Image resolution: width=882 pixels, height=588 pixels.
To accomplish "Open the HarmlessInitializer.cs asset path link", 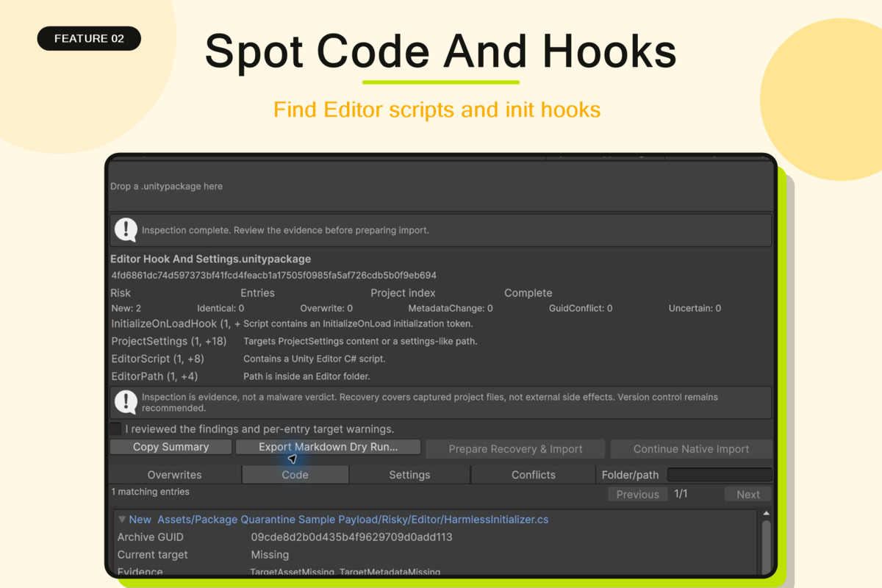I will pyautogui.click(x=354, y=519).
